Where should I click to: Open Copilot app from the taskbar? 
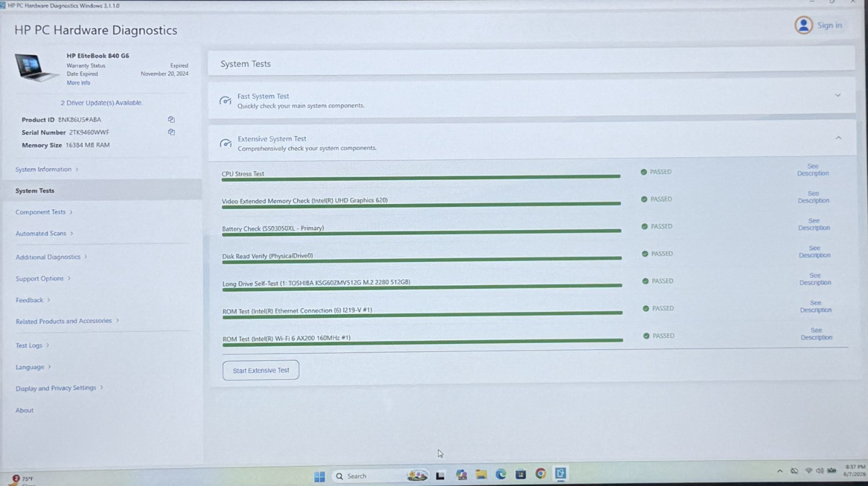point(461,475)
